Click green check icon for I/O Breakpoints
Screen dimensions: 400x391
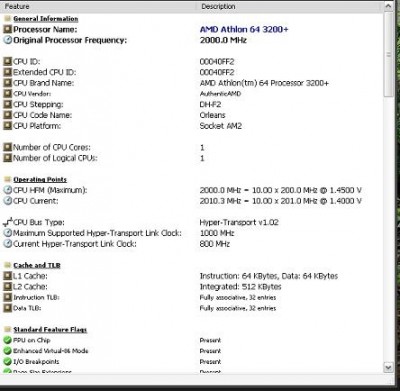(7, 362)
